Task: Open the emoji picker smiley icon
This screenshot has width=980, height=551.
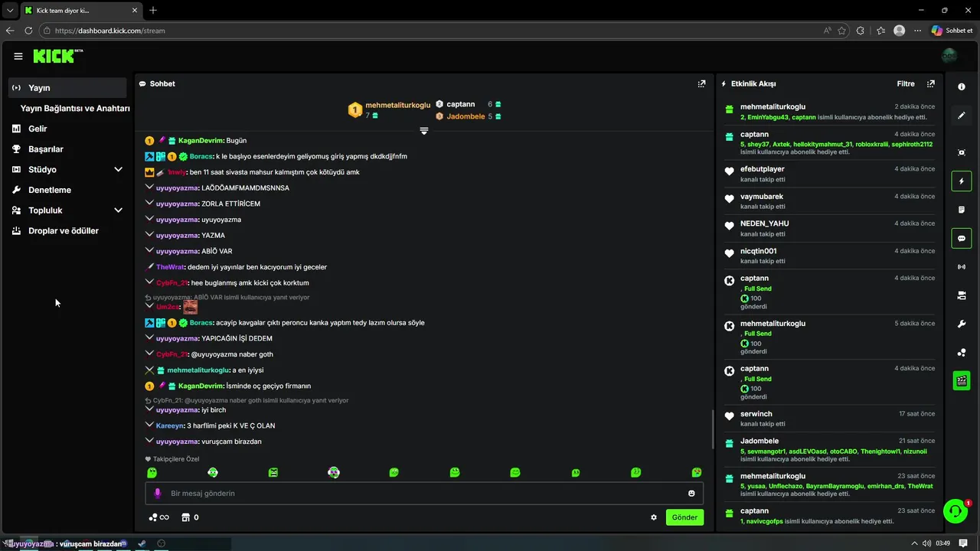Action: pos(691,494)
